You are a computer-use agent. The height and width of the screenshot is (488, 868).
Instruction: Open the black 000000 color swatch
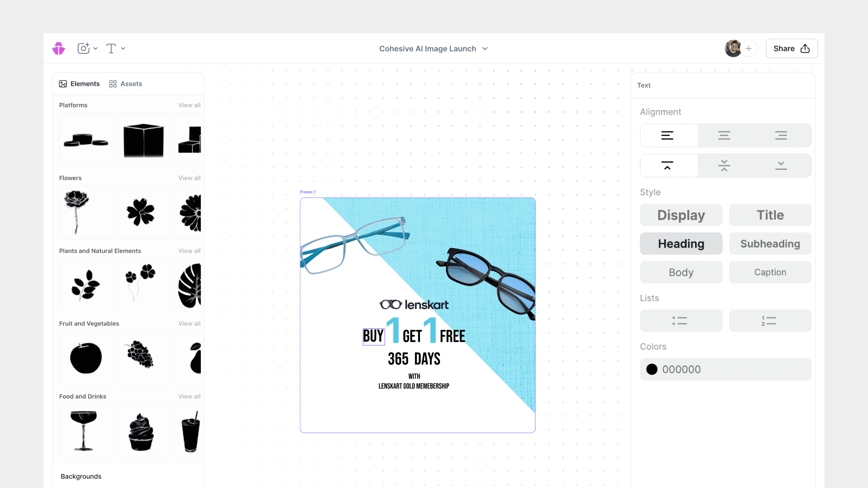[x=652, y=369]
